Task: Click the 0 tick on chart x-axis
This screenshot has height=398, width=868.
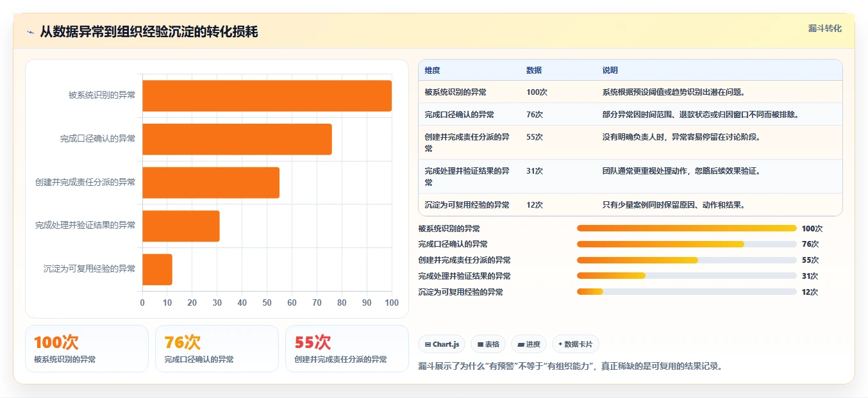Action: coord(142,303)
